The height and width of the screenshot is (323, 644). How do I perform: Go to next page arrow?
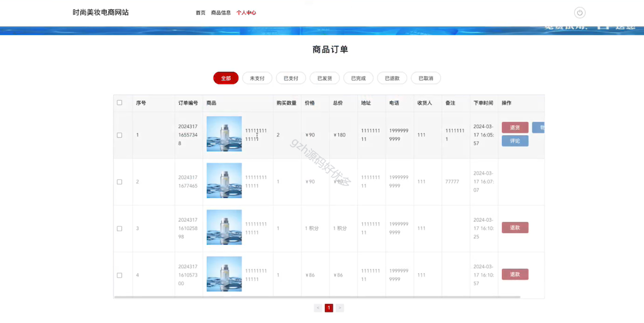(340, 308)
